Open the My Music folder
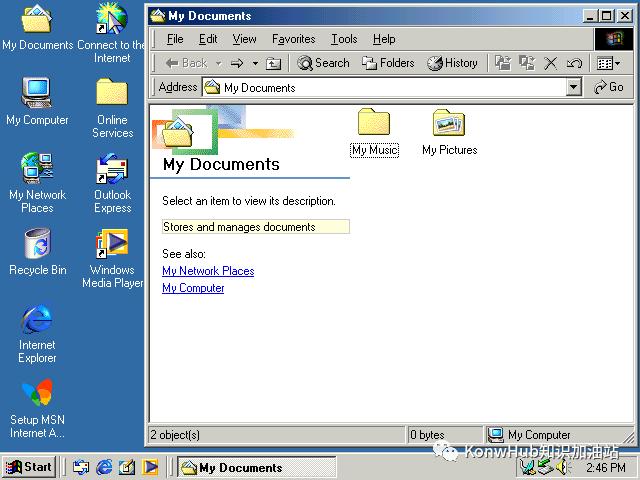Viewport: 640px width, 480px height. point(374,124)
